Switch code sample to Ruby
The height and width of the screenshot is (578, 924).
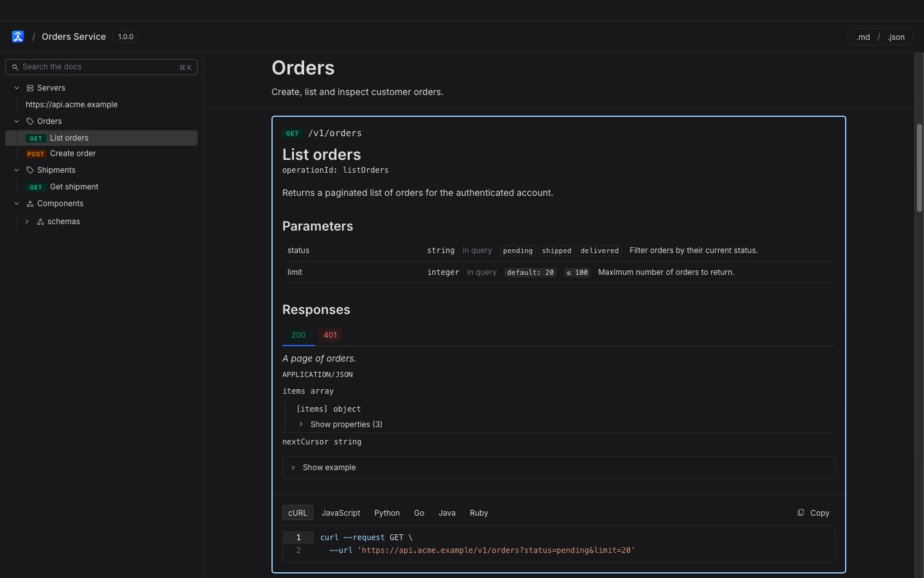pos(479,513)
